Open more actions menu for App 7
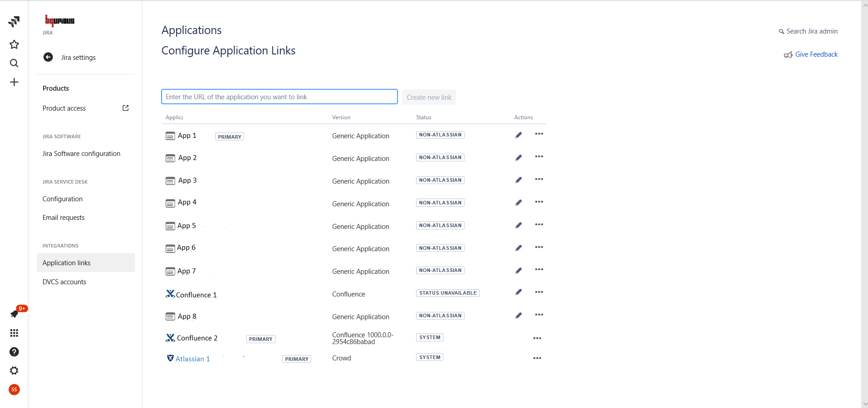 point(539,269)
